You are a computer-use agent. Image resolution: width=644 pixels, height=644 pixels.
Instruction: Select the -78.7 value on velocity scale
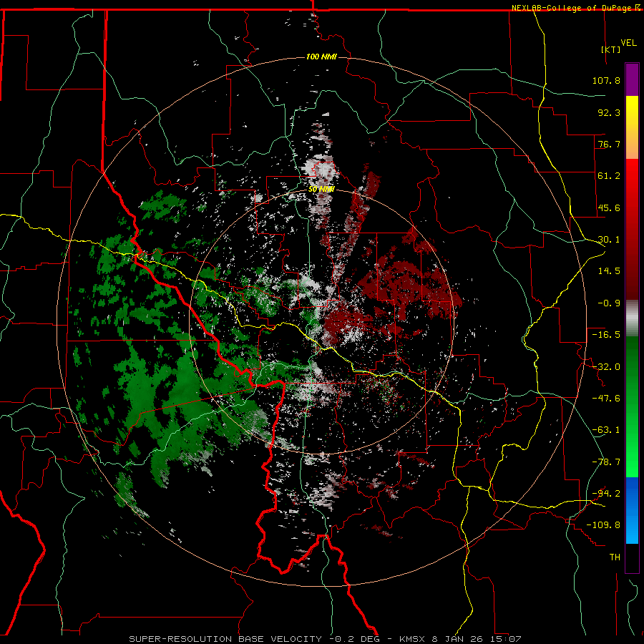point(606,462)
